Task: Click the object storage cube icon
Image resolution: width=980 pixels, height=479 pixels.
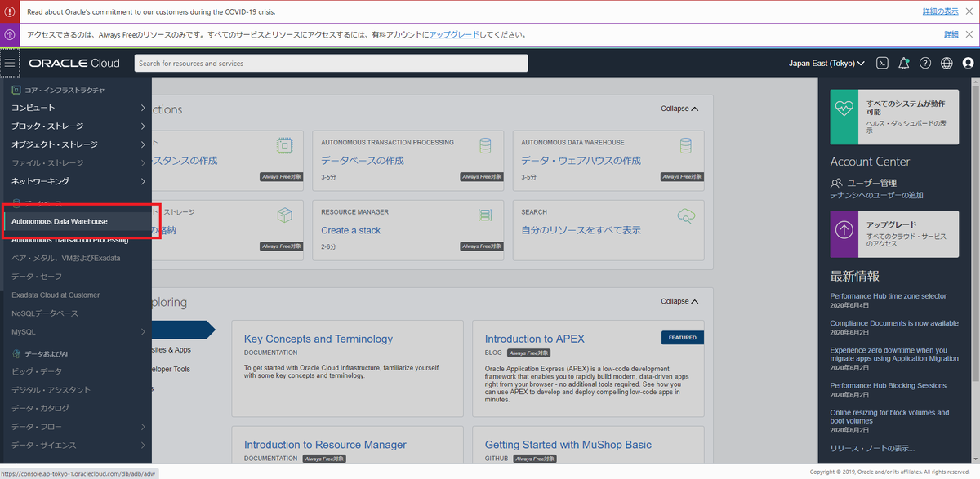Action: pos(284,215)
